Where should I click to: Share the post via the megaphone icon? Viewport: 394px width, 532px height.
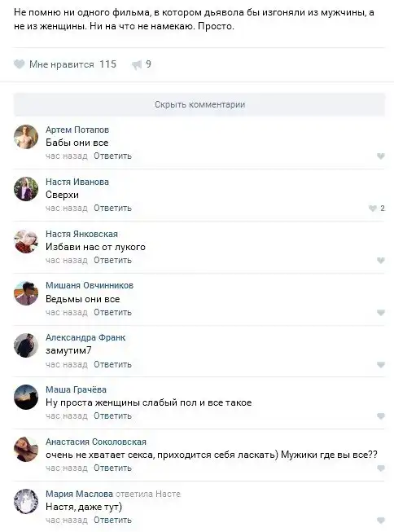tap(136, 64)
